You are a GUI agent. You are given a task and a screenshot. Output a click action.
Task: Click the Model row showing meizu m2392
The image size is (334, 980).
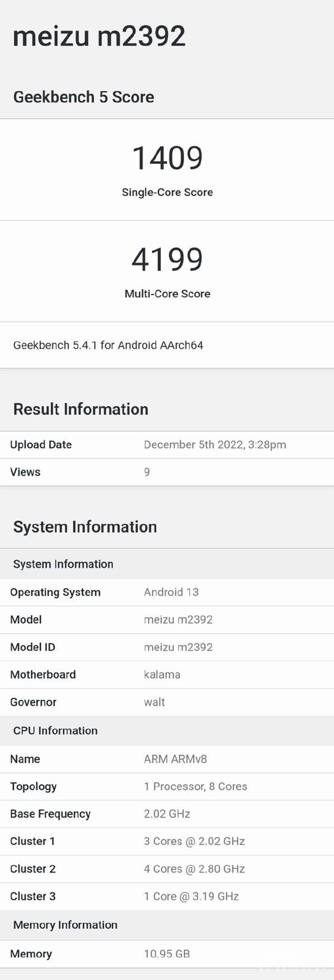[167, 620]
